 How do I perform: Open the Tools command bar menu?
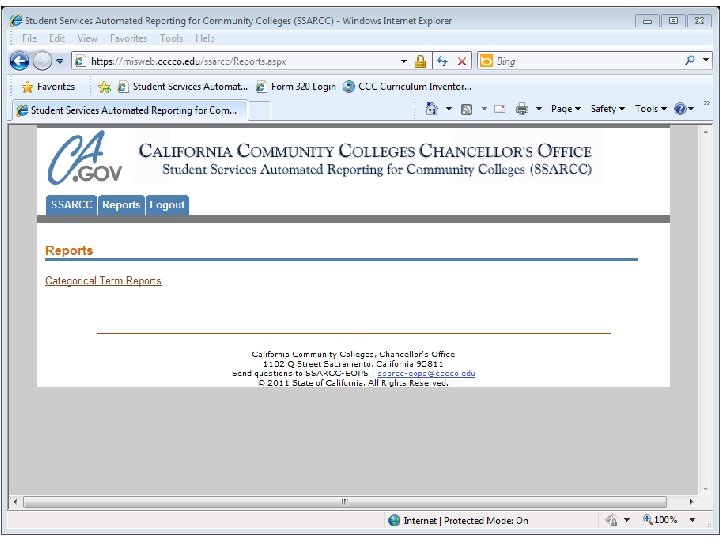coord(651,109)
